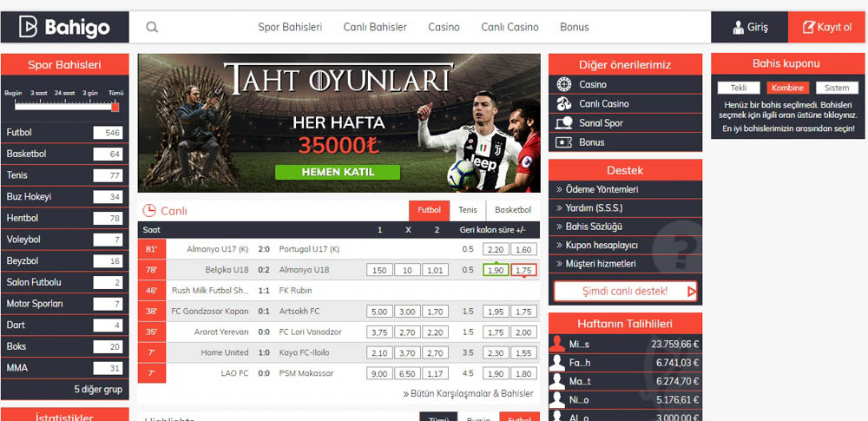Click the avatar beside Fa...h
This screenshot has height=421, width=868.
click(557, 363)
